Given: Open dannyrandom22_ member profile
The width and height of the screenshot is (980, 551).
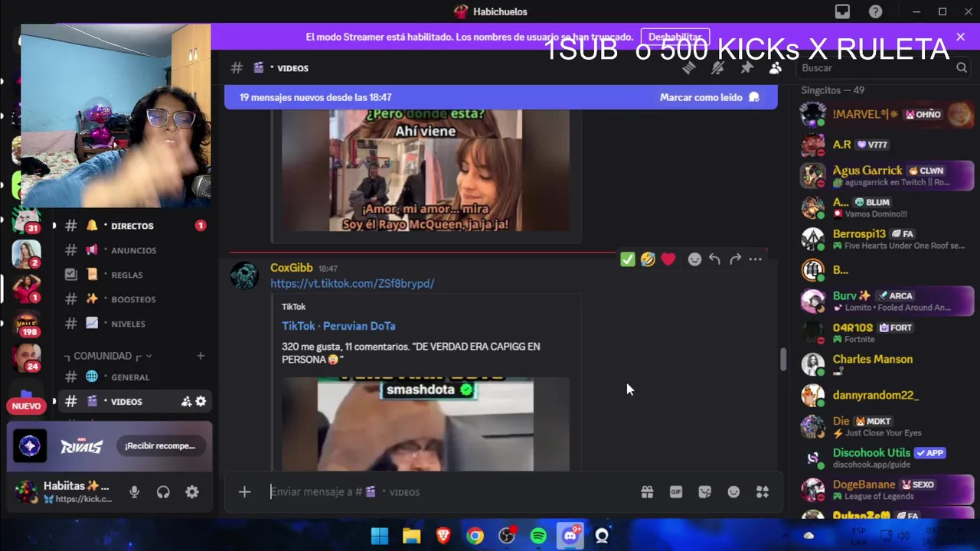Looking at the screenshot, I should pyautogui.click(x=886, y=395).
